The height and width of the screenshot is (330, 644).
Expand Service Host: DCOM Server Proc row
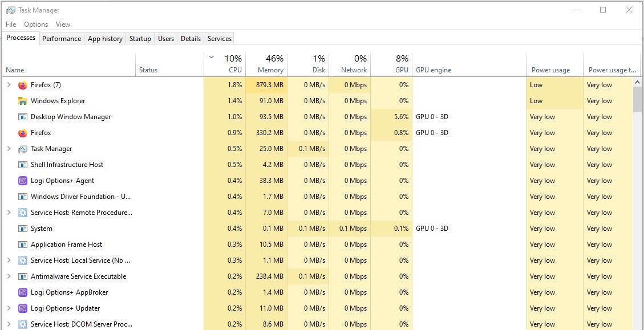coord(9,325)
